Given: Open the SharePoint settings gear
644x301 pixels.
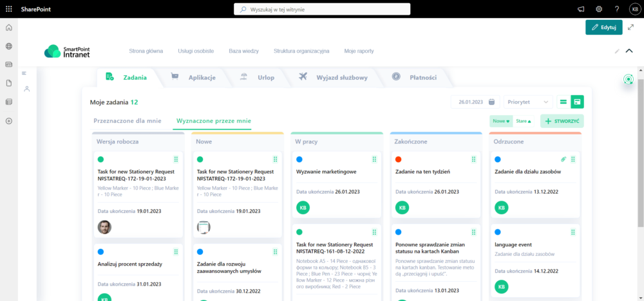Looking at the screenshot, I should pos(598,9).
